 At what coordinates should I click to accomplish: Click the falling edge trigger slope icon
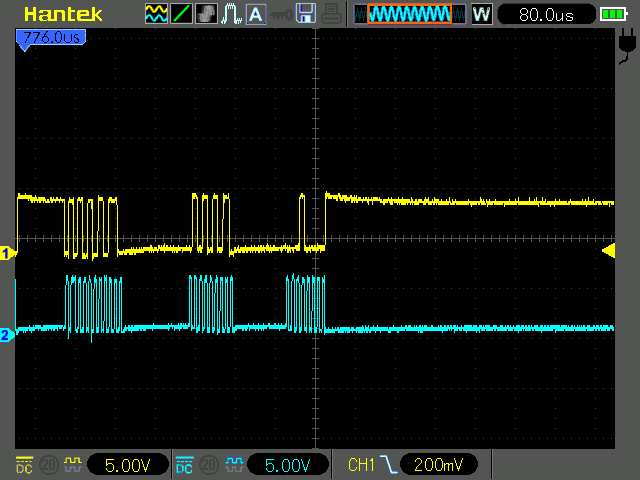(388, 464)
